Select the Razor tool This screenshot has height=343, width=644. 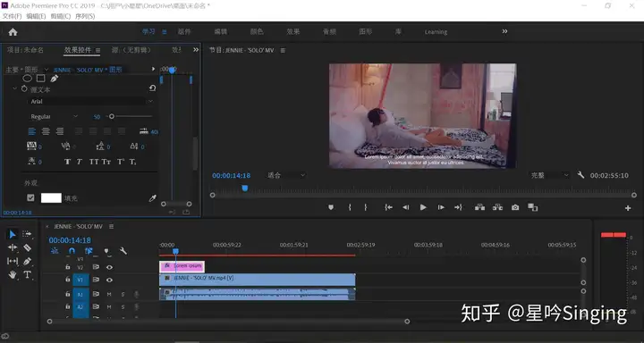27,247
